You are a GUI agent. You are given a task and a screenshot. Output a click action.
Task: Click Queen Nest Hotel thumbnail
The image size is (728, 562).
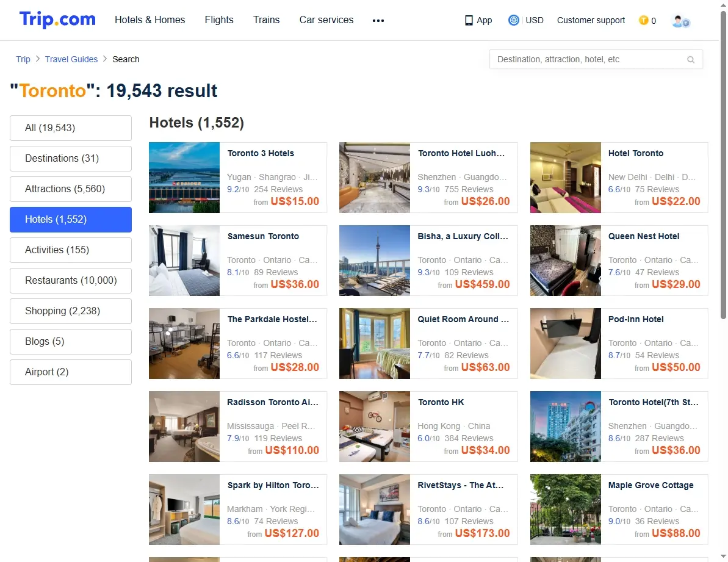[566, 261]
